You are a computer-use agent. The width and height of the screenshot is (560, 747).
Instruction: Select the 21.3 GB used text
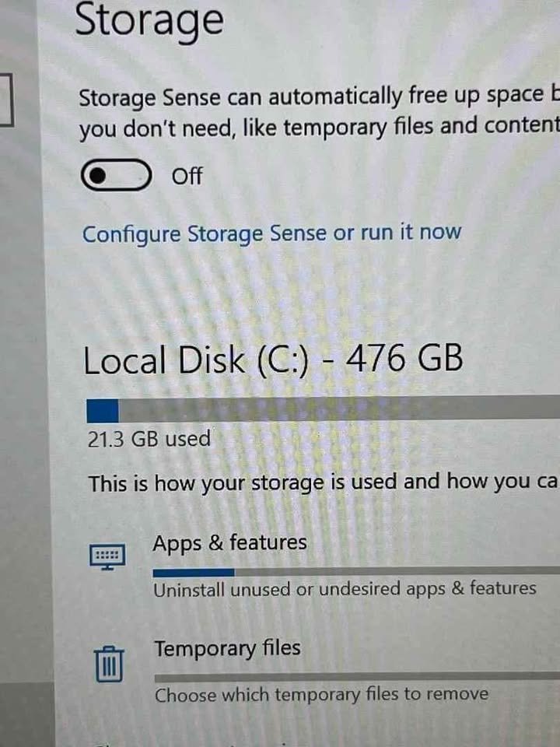click(149, 439)
